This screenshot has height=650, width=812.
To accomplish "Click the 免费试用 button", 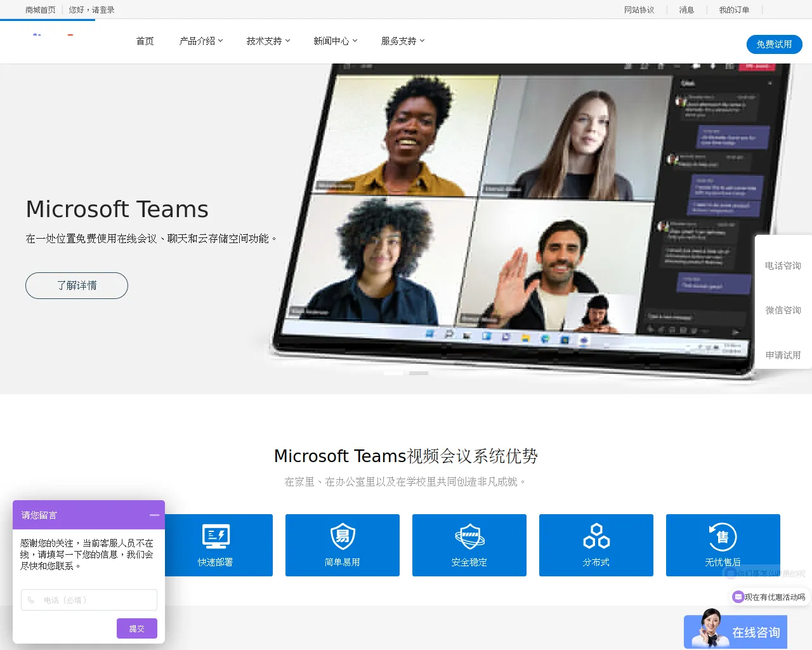I will [x=775, y=44].
